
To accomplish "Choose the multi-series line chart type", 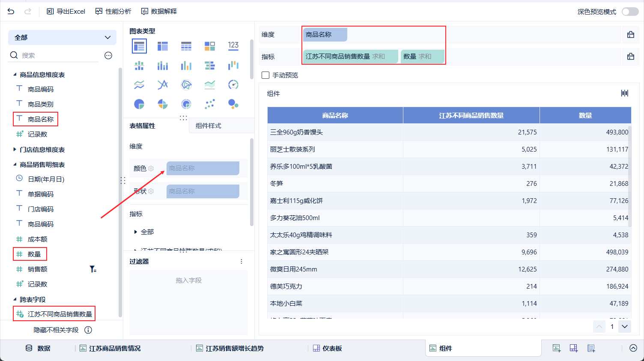I will coord(163,85).
